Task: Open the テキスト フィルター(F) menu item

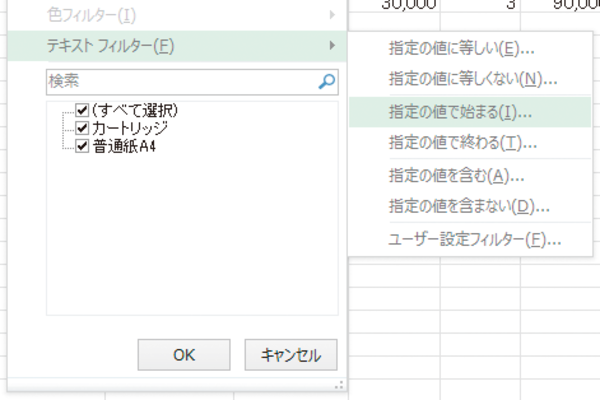Action: coord(177,46)
